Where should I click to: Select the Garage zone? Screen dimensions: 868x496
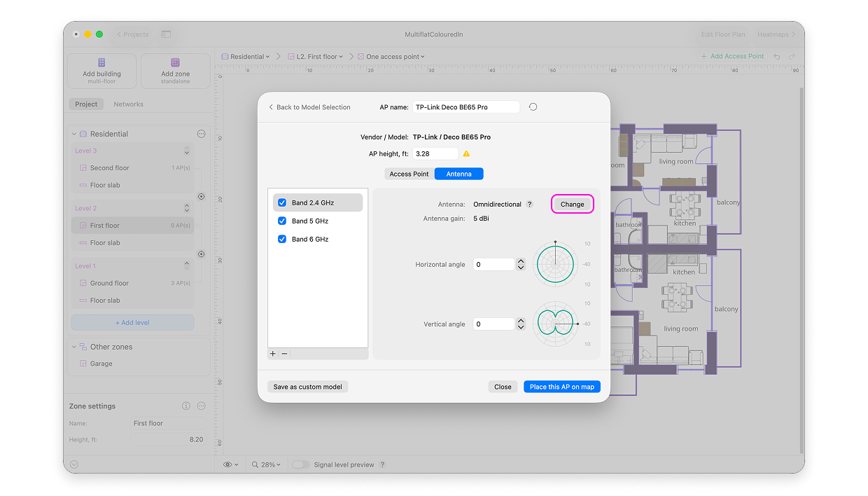point(101,364)
